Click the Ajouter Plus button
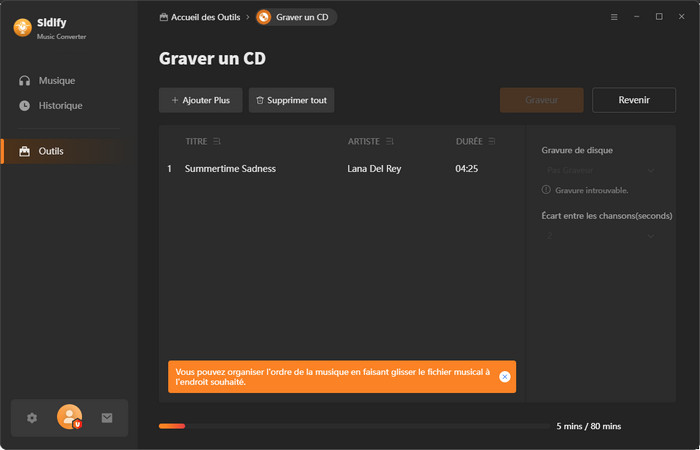 coord(200,100)
